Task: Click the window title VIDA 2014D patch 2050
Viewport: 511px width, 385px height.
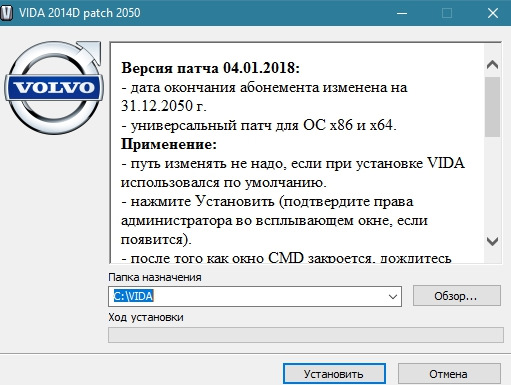Action: (x=80, y=13)
